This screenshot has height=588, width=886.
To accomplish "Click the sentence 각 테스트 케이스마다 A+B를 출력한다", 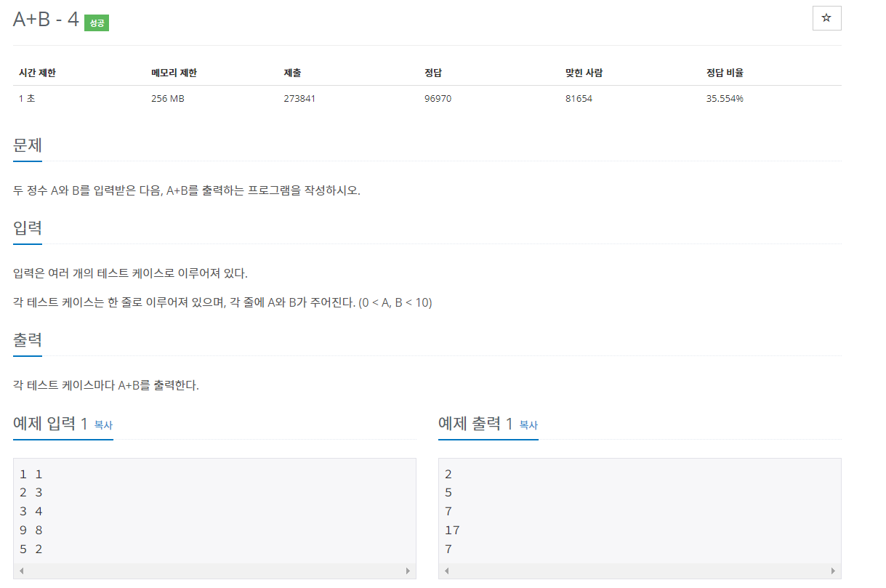I will click(x=106, y=386).
